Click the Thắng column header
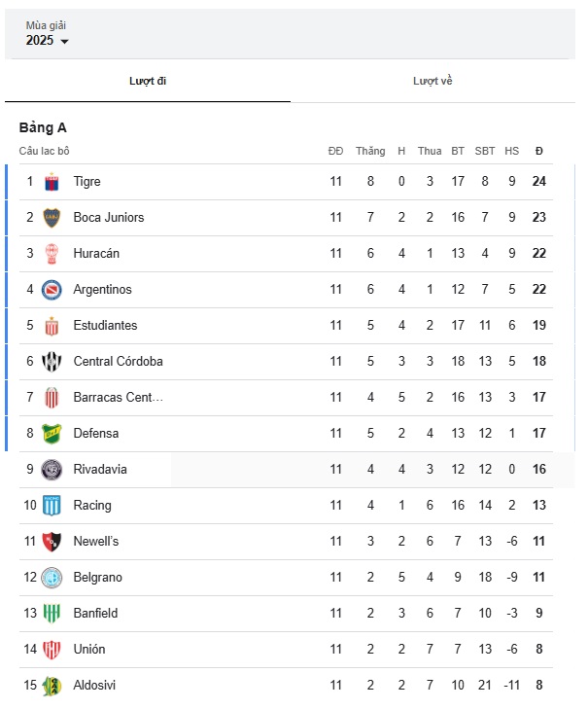This screenshot has height=709, width=588. click(x=370, y=151)
